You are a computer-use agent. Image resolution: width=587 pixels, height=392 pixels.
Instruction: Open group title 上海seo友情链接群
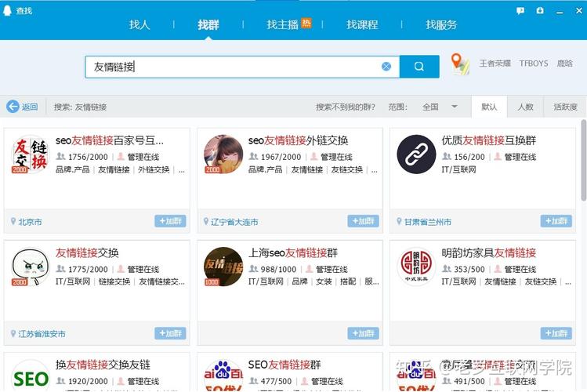293,253
